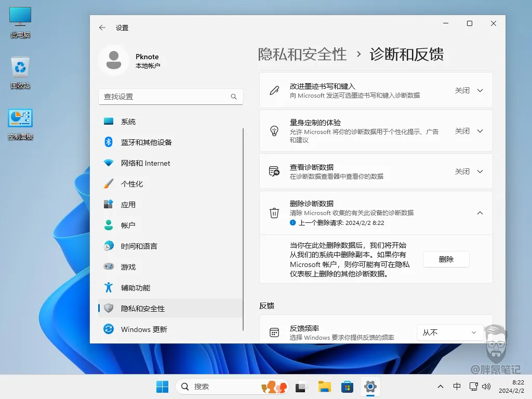The width and height of the screenshot is (532, 399).
Task: Open 控制面板 desktop icon
Action: tap(20, 124)
